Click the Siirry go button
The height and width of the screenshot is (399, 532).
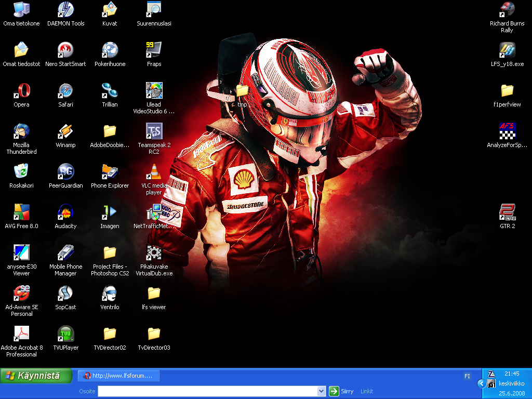(x=341, y=391)
